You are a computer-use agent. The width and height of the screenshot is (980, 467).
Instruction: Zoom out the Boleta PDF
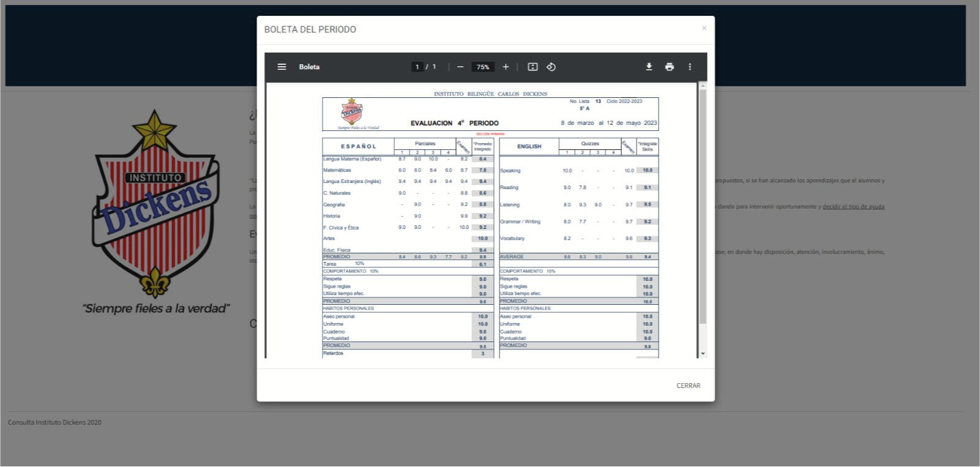pos(460,67)
